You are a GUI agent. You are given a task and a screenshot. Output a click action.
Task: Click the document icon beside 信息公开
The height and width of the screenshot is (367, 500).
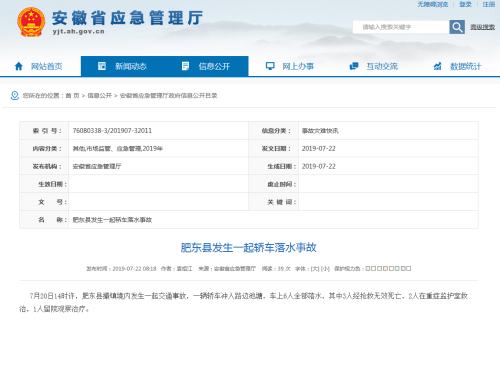click(x=185, y=66)
